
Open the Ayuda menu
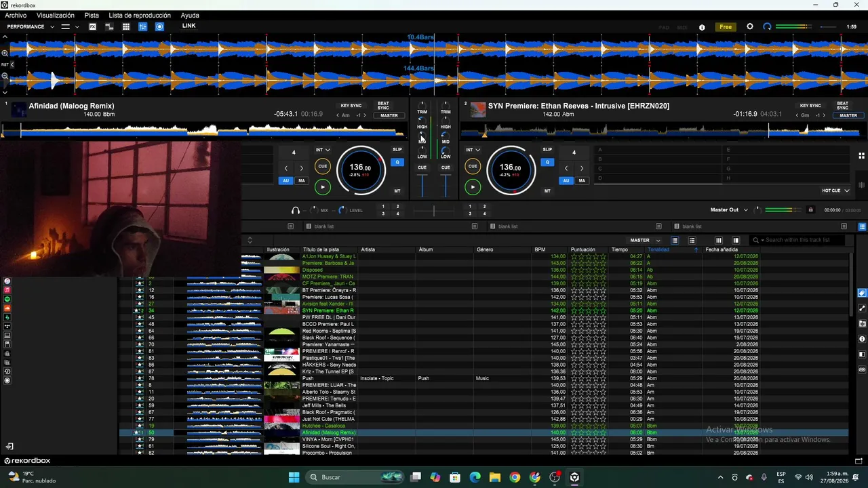pos(190,15)
